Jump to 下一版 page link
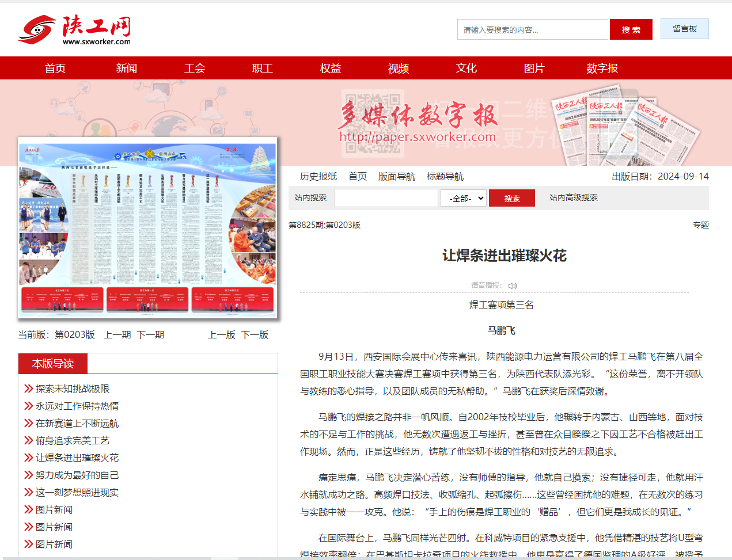This screenshot has height=560, width=732. tap(255, 335)
